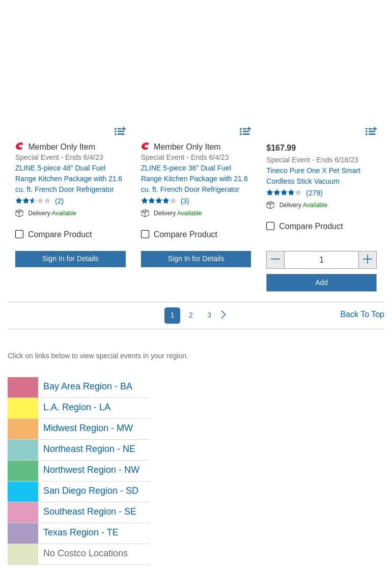Select page 1 in pagination
The width and height of the screenshot is (392, 568).
coord(173,316)
